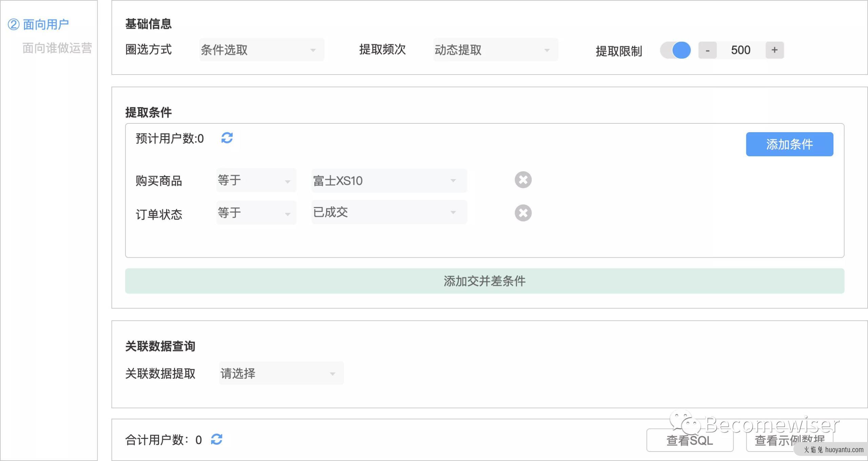Click the 面向谁做运营 subtitle text
The image size is (868, 461).
[x=57, y=48]
